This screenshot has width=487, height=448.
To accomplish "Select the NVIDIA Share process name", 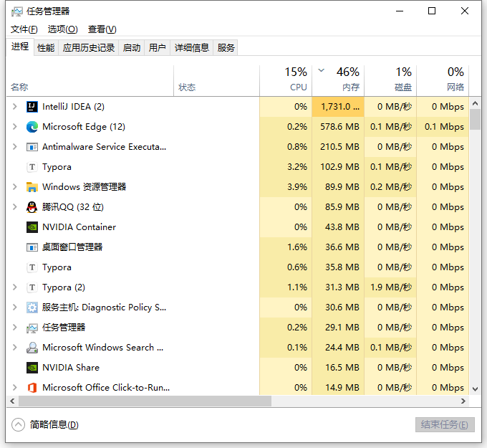I will [x=71, y=368].
